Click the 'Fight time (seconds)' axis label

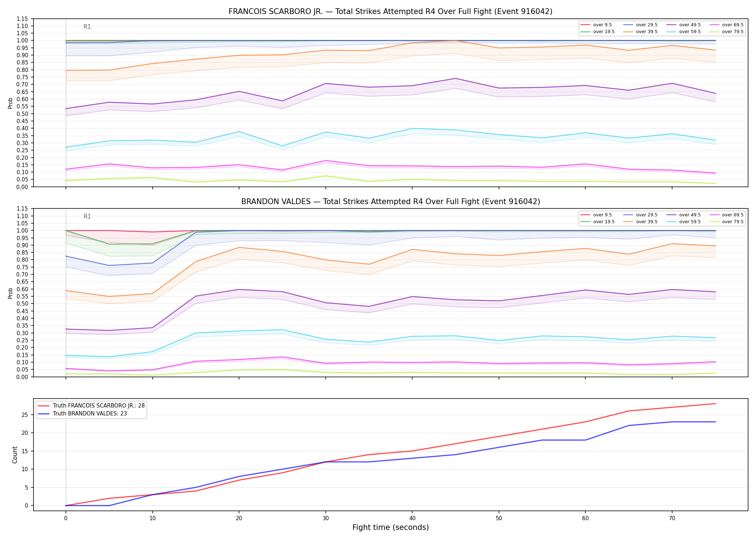[391, 527]
